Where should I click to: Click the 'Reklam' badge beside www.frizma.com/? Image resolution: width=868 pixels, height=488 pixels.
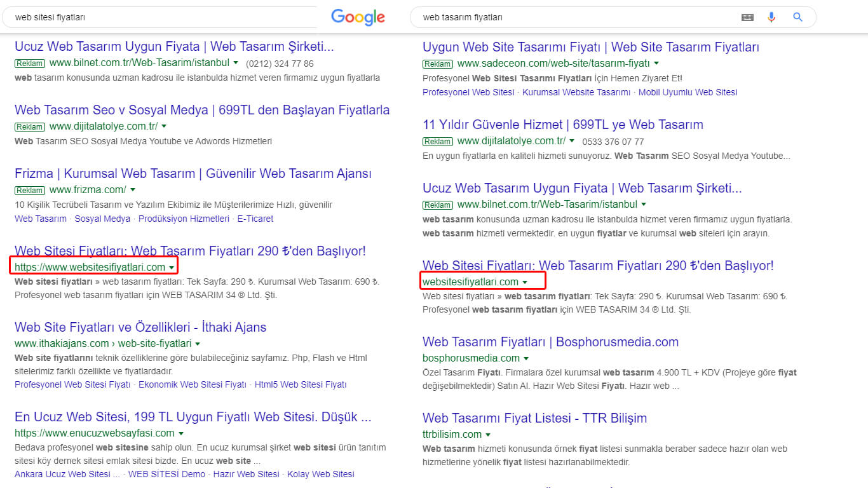pyautogui.click(x=30, y=190)
